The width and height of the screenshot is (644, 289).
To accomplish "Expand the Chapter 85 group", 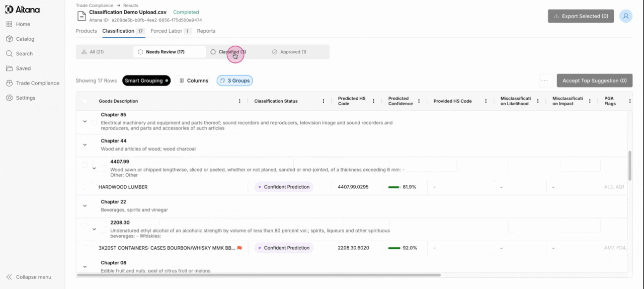I will pyautogui.click(x=85, y=121).
